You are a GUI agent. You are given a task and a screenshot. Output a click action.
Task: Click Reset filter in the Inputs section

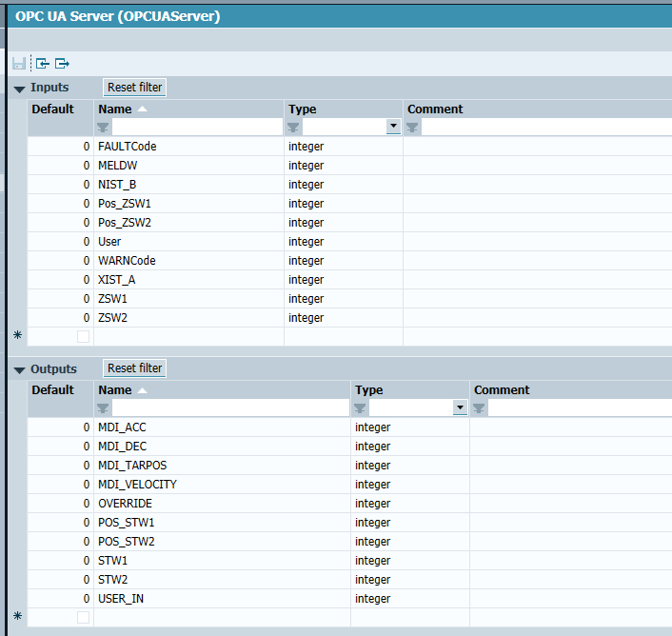tap(134, 88)
